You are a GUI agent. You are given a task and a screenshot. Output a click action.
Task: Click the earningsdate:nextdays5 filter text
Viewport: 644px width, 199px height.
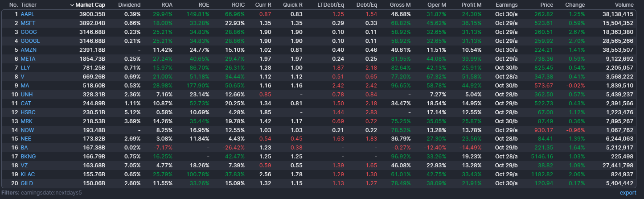[51, 192]
